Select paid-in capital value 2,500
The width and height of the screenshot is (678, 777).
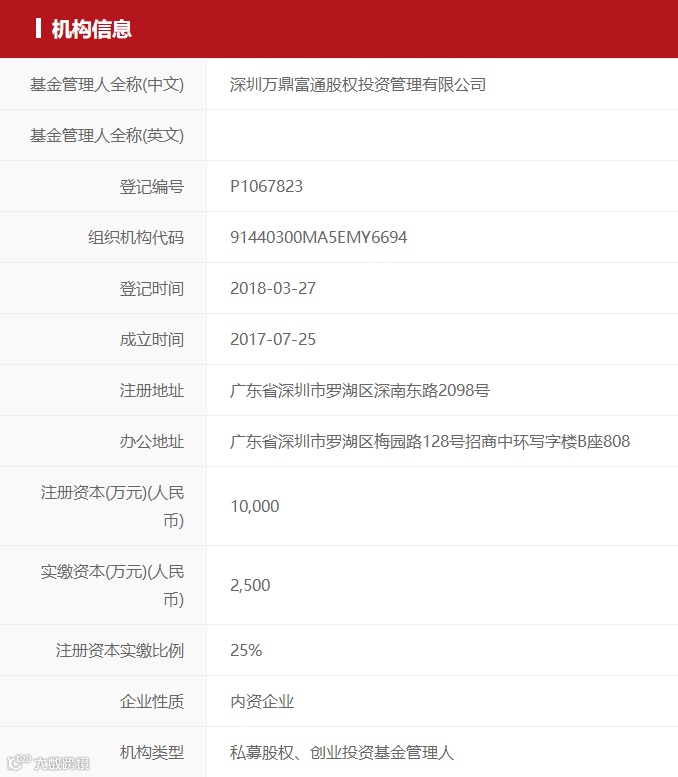[x=250, y=586]
